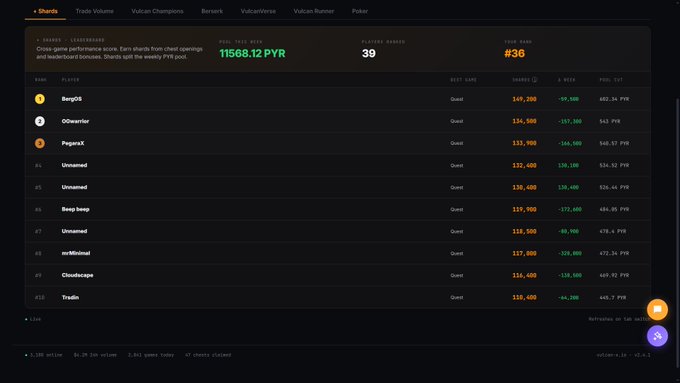Click the gold rank 1 medal
The height and width of the screenshot is (383, 680).
pyautogui.click(x=39, y=99)
